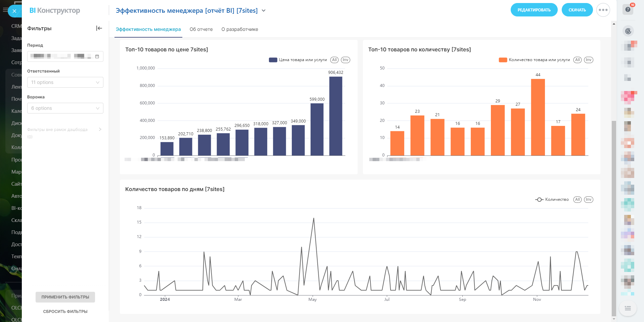Viewport: 644px width, 322px height.
Task: Expand the report title dropdown chevron
Action: tap(264, 11)
